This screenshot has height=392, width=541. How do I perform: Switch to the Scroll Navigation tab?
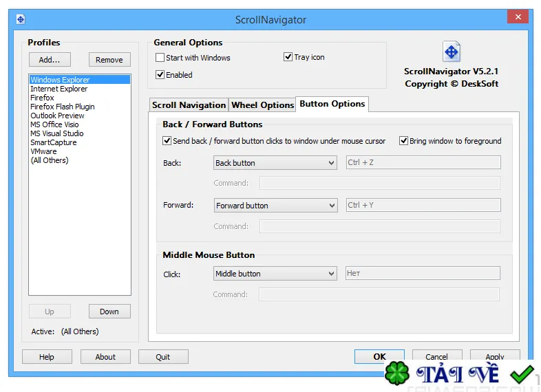pyautogui.click(x=189, y=105)
